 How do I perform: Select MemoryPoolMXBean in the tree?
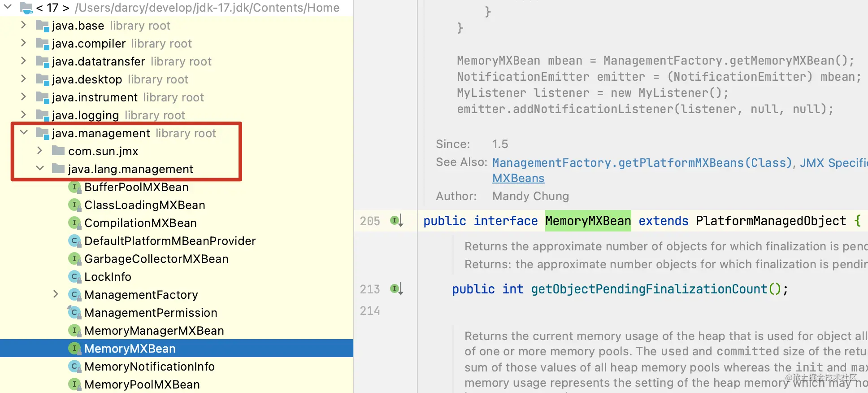142,384
